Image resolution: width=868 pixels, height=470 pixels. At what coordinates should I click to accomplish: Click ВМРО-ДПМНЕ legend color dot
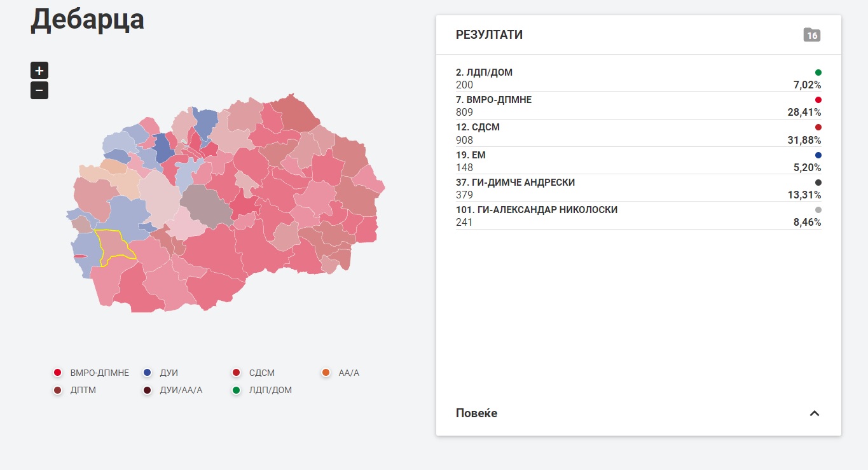click(58, 373)
